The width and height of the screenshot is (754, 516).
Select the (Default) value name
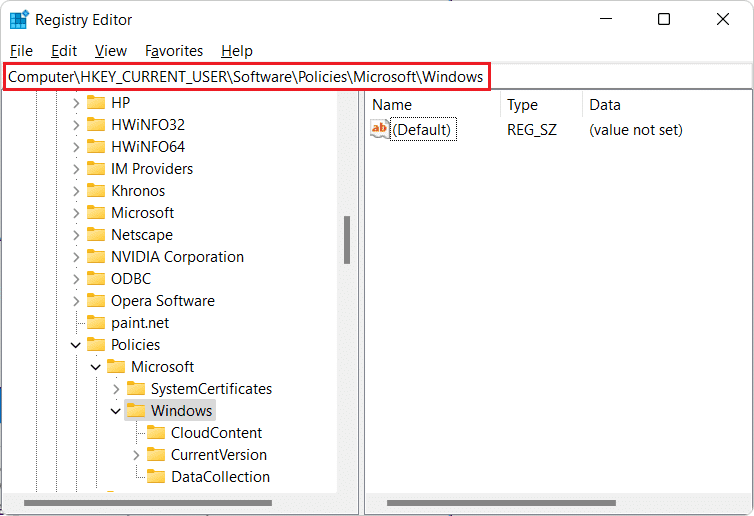(422, 130)
